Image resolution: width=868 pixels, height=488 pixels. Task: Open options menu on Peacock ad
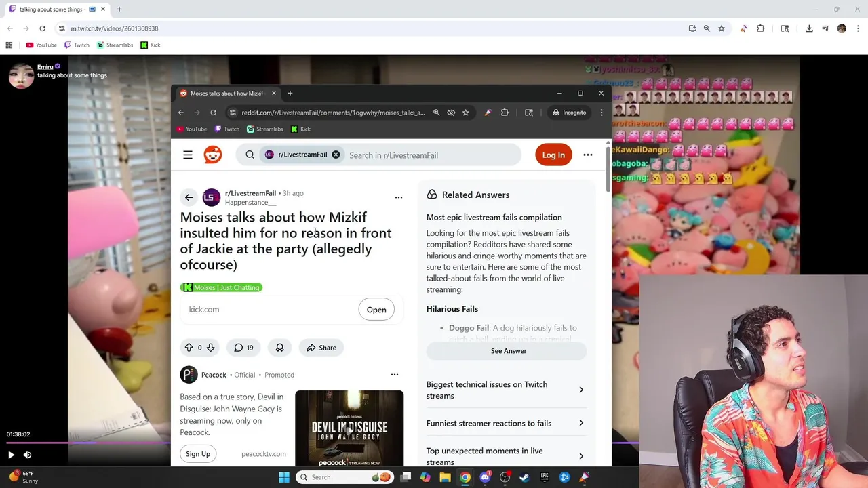tap(395, 374)
